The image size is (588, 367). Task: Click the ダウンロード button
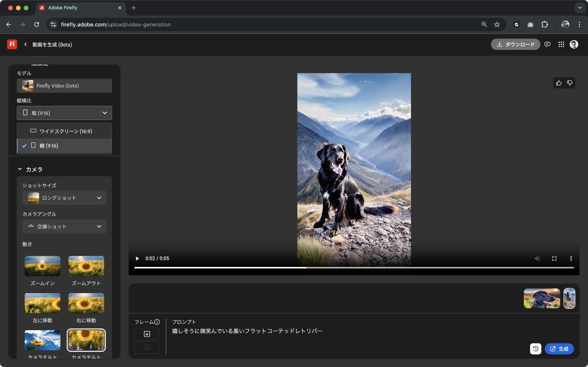click(x=515, y=44)
